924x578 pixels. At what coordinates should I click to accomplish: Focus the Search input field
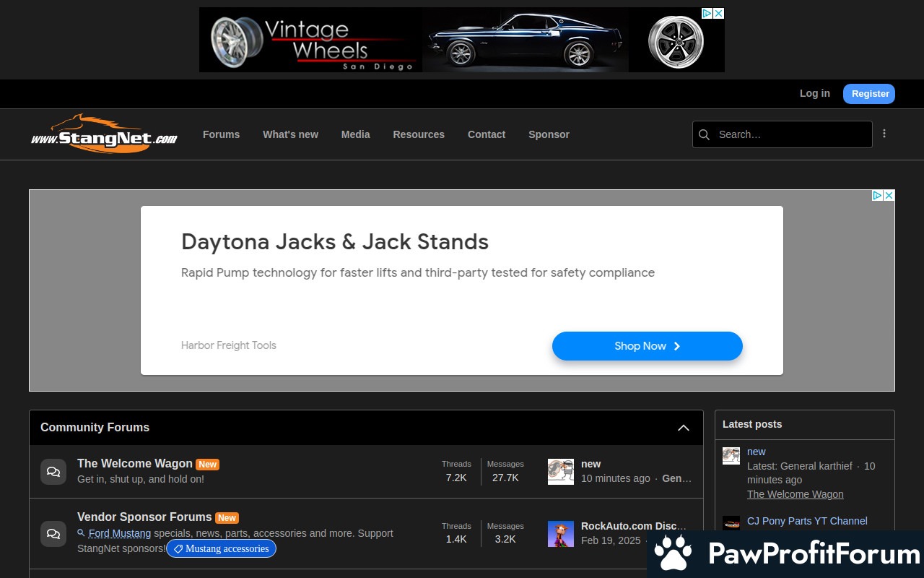coord(791,134)
